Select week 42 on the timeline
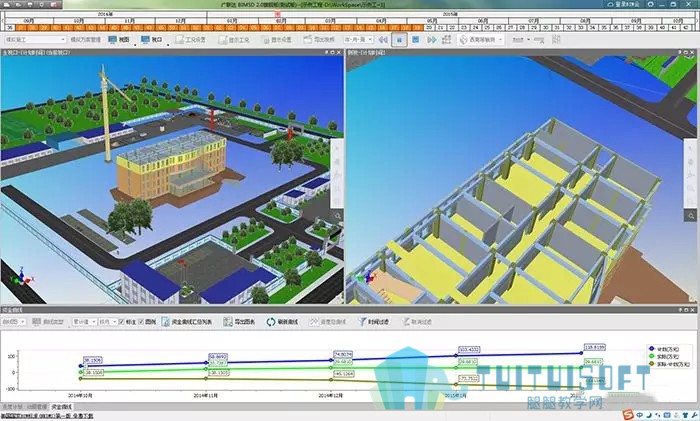Screen dimensions: 700x421 pos(687,28)
